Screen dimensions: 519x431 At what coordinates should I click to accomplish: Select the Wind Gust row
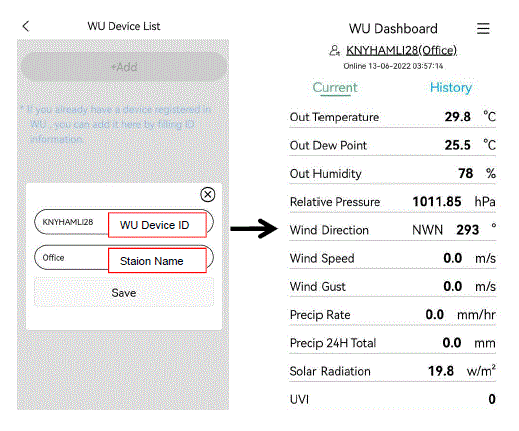tap(392, 286)
